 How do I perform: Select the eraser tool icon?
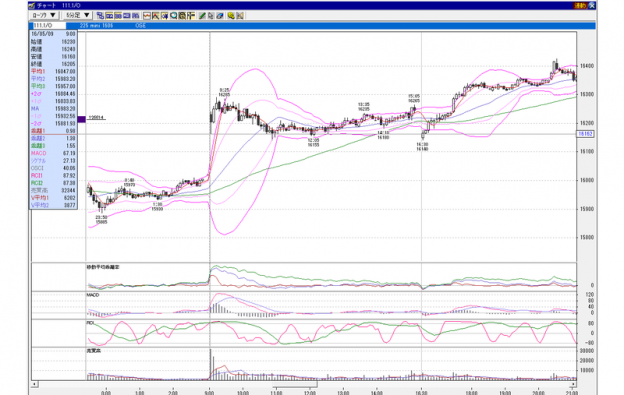(x=219, y=16)
